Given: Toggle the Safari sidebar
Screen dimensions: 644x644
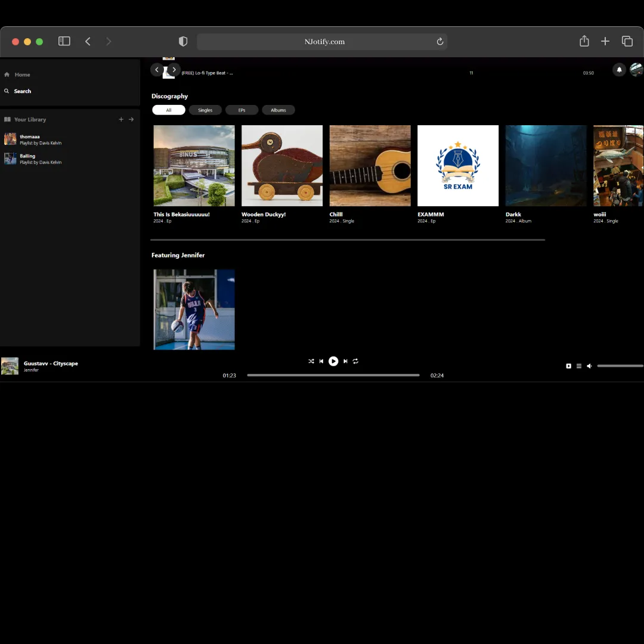Looking at the screenshot, I should click(64, 42).
